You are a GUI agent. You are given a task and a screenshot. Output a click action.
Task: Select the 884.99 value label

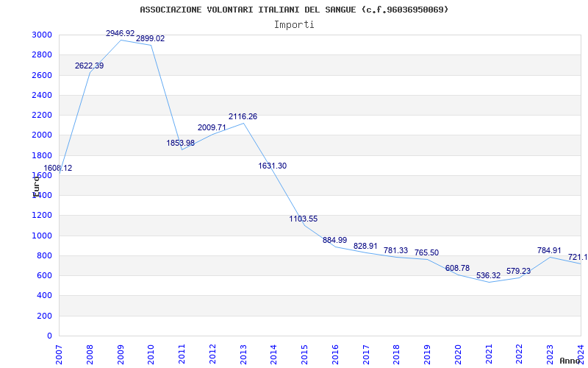pos(335,241)
